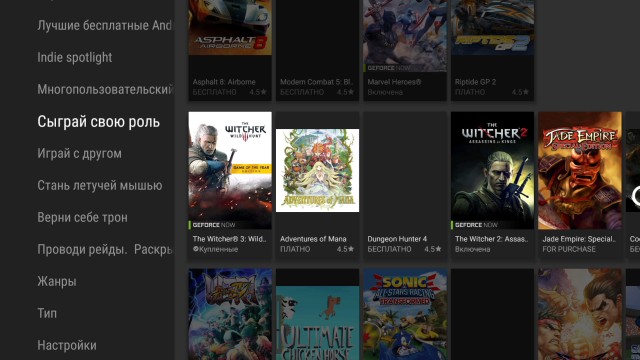The width and height of the screenshot is (640, 360).
Task: Open The Witcher 3: Wild Hunt cover
Action: click(230, 170)
